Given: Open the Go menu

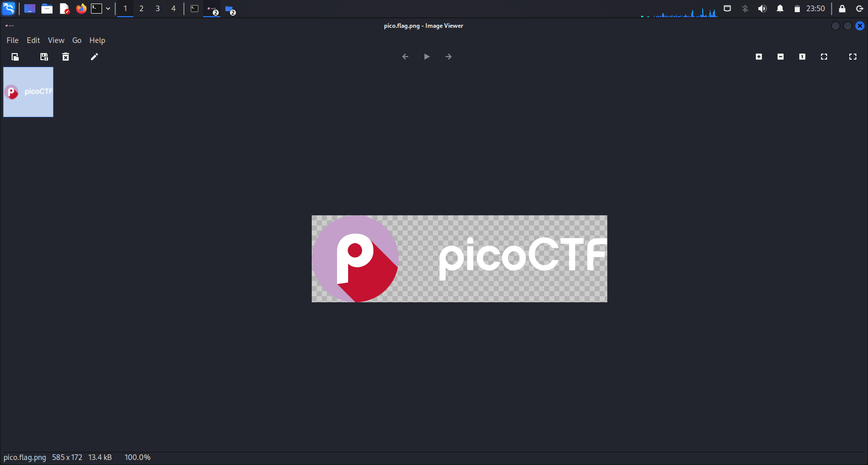Looking at the screenshot, I should 77,40.
